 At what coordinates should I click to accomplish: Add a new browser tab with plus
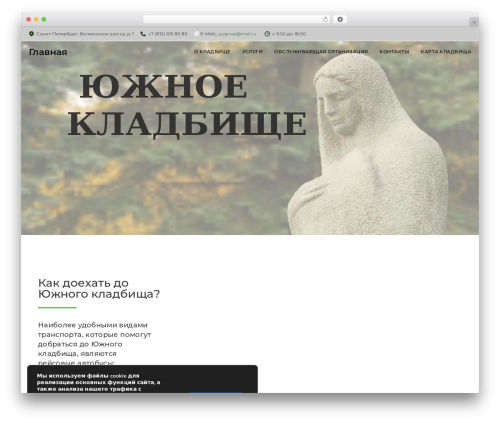[x=474, y=22]
